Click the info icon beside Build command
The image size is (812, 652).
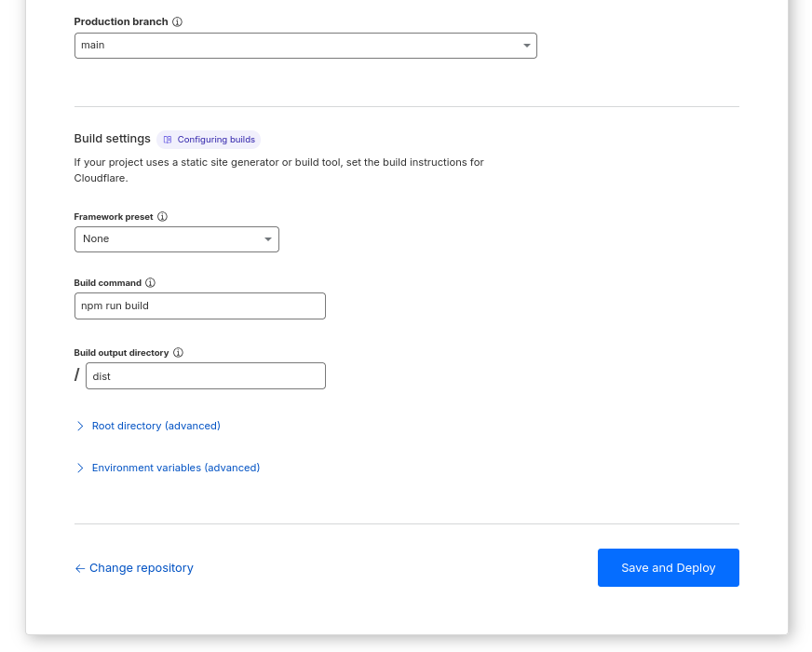click(150, 283)
